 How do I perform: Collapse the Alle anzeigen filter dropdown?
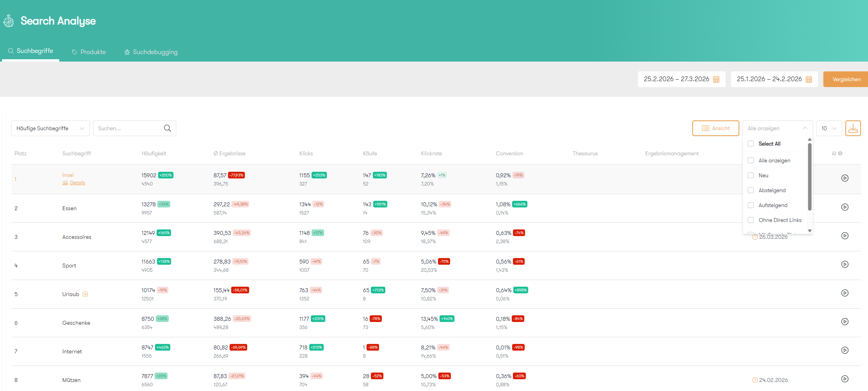pos(805,128)
